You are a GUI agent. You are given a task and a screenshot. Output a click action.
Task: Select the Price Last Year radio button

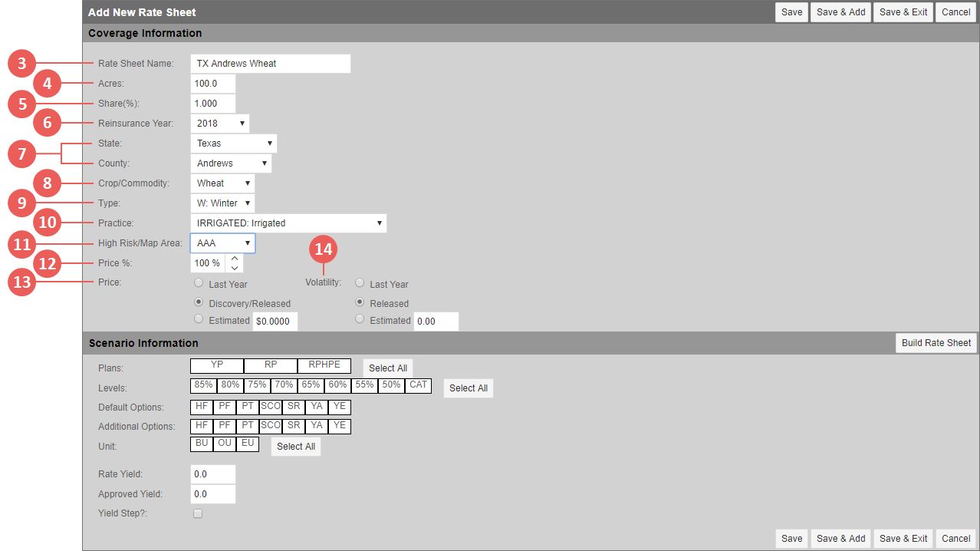tap(199, 283)
